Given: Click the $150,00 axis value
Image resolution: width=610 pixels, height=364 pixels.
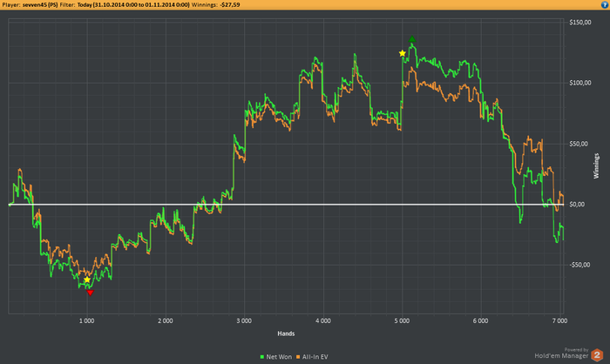Looking at the screenshot, I should click(x=580, y=22).
